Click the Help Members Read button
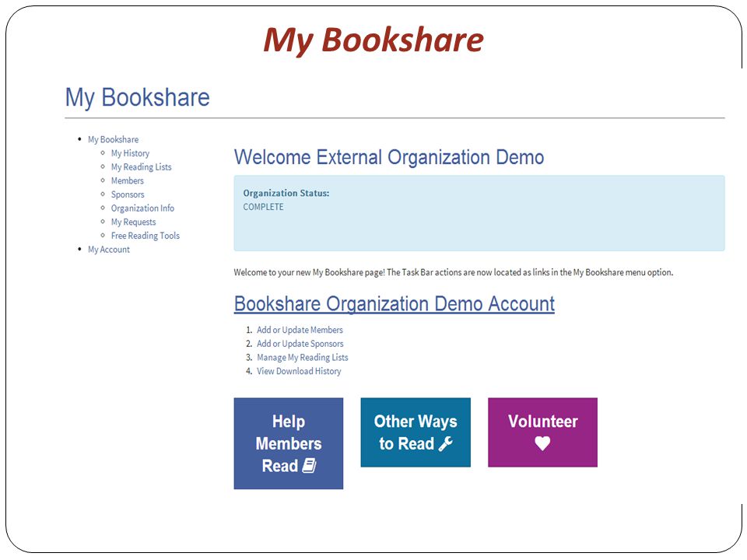The height and width of the screenshot is (560, 747). click(289, 443)
